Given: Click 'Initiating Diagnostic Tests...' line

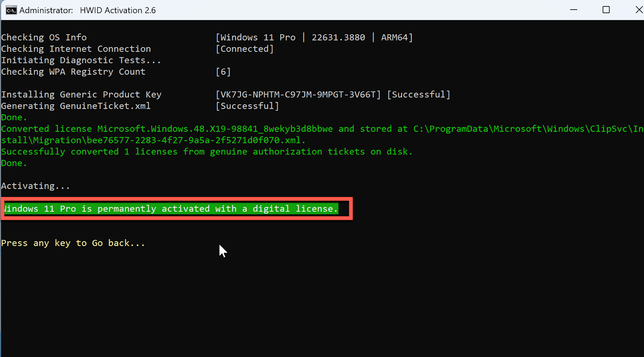Looking at the screenshot, I should click(x=81, y=60).
